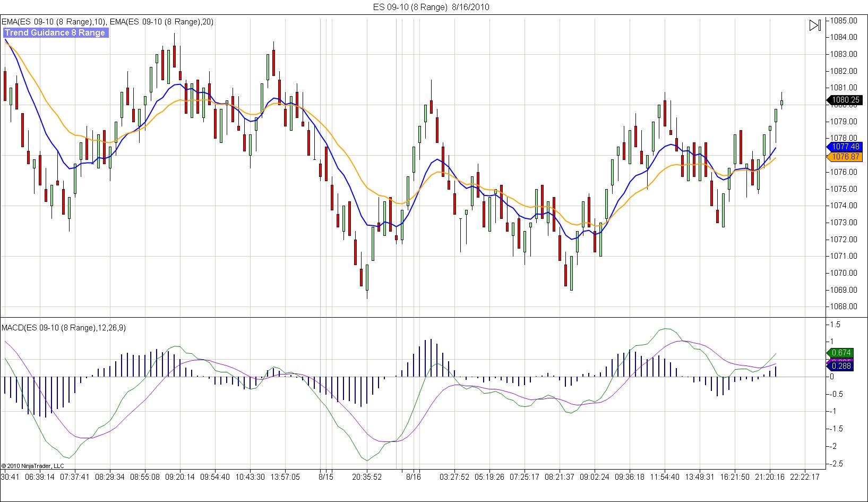Screen dimensions: 868x502
Task: Select the blue 1077.48 EMA price marker
Action: pyautogui.click(x=844, y=147)
